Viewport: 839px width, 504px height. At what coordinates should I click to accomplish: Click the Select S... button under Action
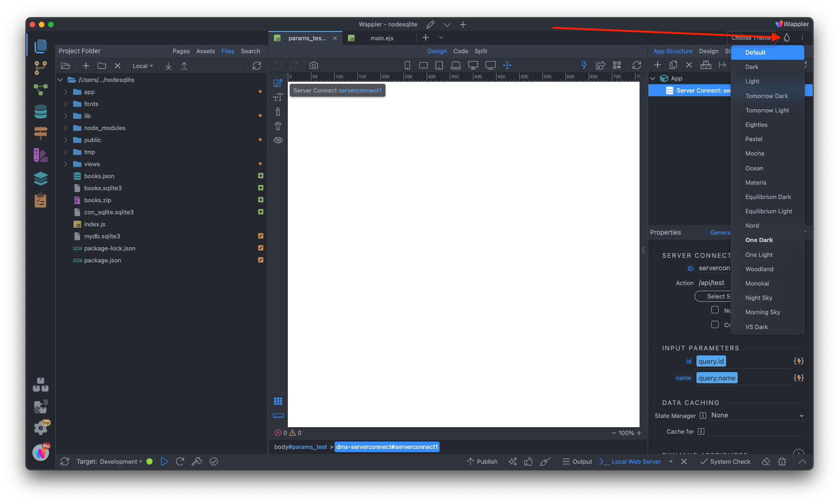pyautogui.click(x=713, y=296)
